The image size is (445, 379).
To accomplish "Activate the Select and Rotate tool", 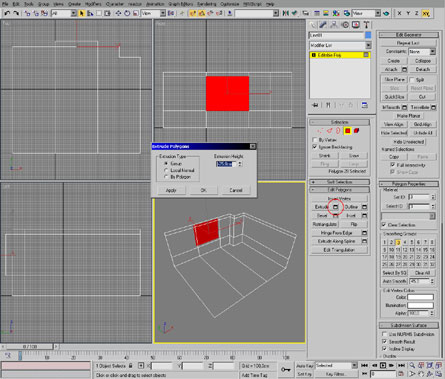I will (127, 13).
